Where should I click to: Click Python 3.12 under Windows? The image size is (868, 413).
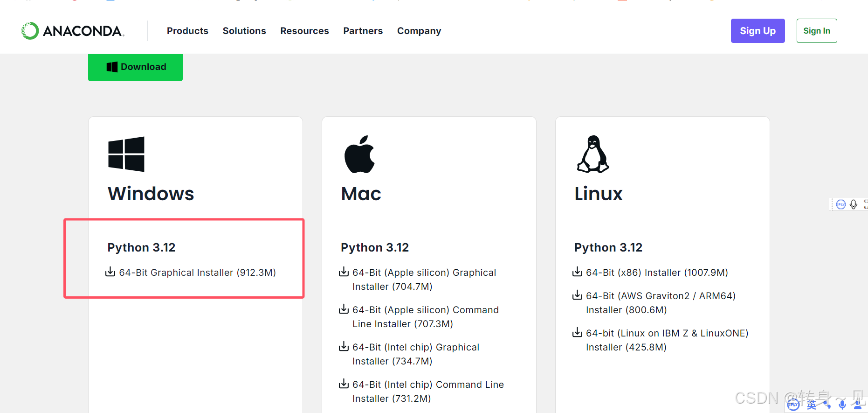tap(141, 247)
